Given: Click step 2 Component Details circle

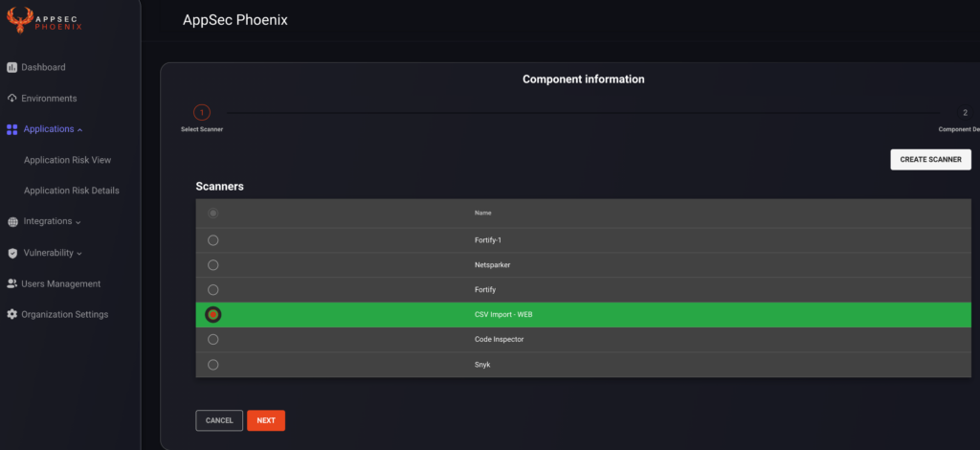Looking at the screenshot, I should [x=965, y=113].
